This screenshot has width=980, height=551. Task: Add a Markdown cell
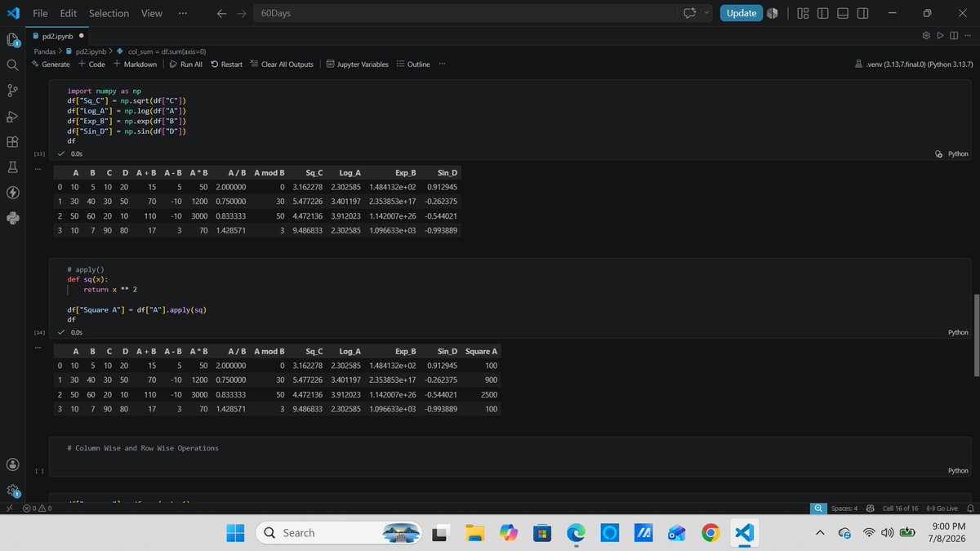pos(135,64)
